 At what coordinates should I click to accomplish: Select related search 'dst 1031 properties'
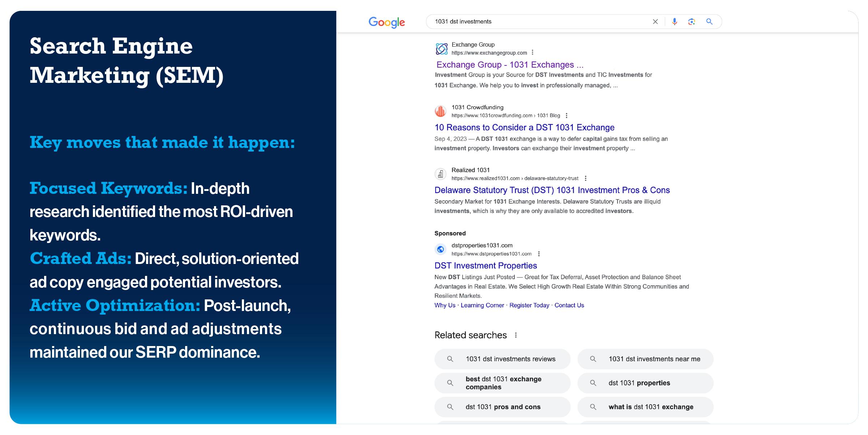point(645,383)
